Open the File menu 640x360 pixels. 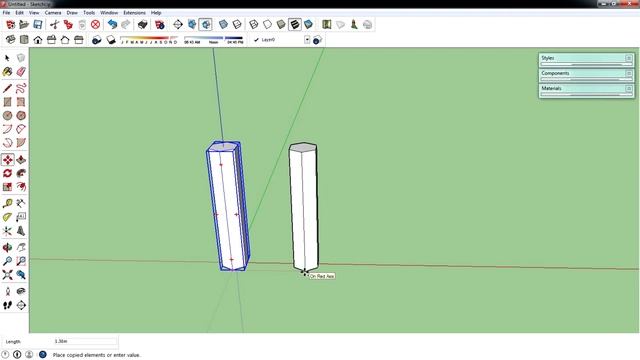click(6, 13)
